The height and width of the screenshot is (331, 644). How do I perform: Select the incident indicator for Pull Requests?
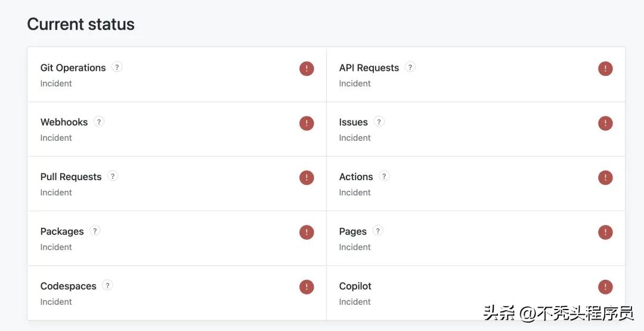(x=306, y=178)
